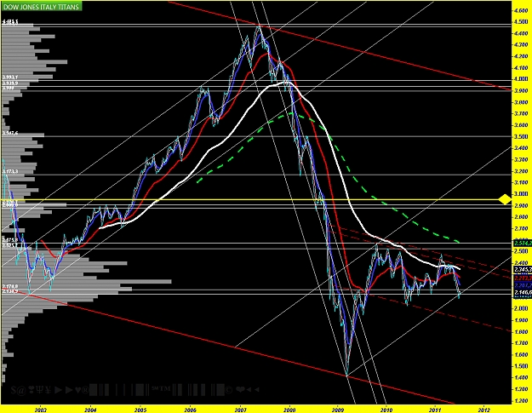This screenshot has width=532, height=413.
Task: Click the 4.400 price axis label
Action: [x=521, y=33]
